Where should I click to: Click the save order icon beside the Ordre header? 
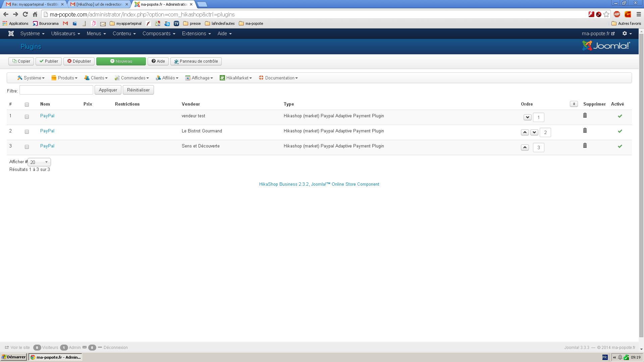pos(574,104)
